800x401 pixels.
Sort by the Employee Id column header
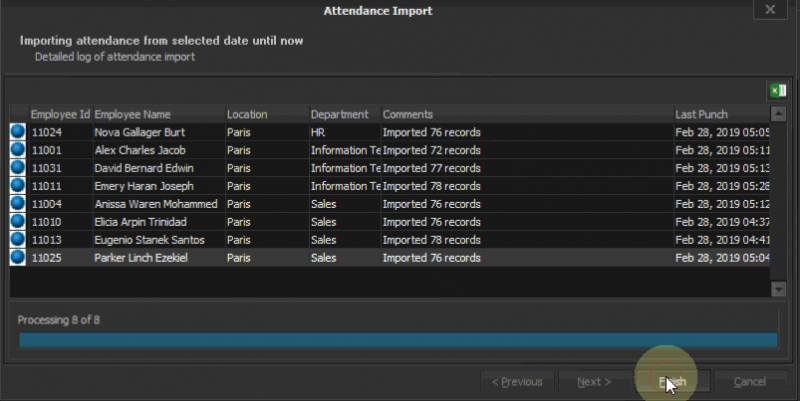pos(59,114)
